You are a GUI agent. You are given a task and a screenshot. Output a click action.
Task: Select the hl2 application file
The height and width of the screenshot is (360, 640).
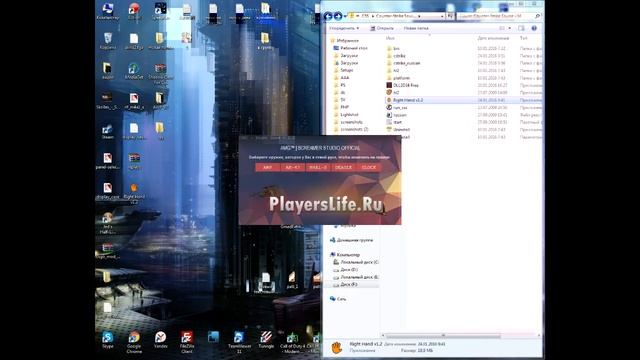point(393,93)
